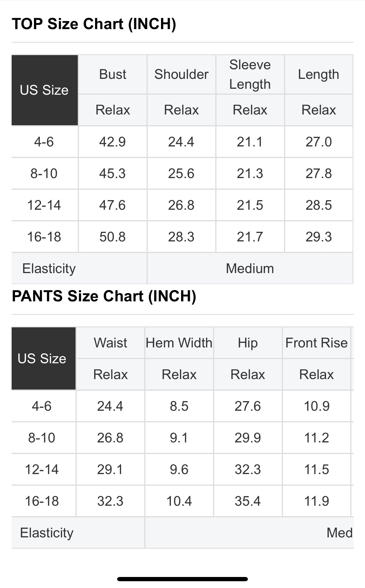Screen dimensions: 365x588
Task: Tap the TOP Size Chart (INCH) heading
Action: click(x=94, y=24)
